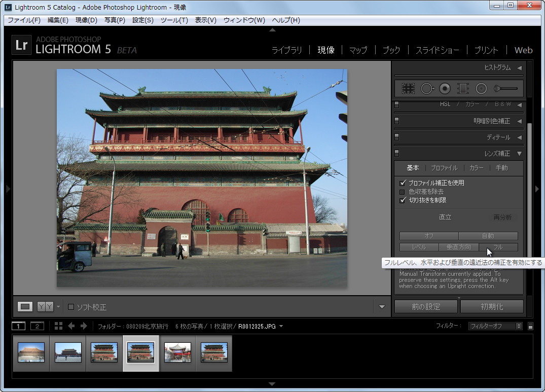The height and width of the screenshot is (392, 545).
Task: Click the 前の設定 button
Action: 426,306
